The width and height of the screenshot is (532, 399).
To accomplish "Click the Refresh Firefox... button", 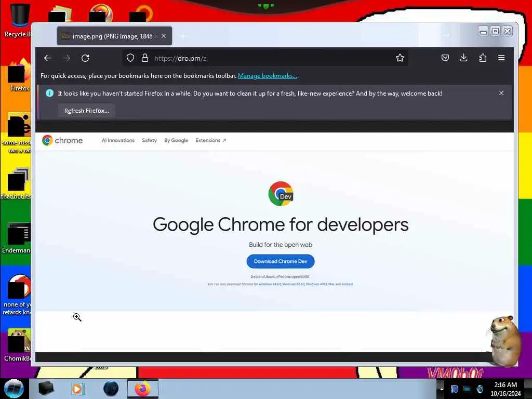I will point(87,111).
